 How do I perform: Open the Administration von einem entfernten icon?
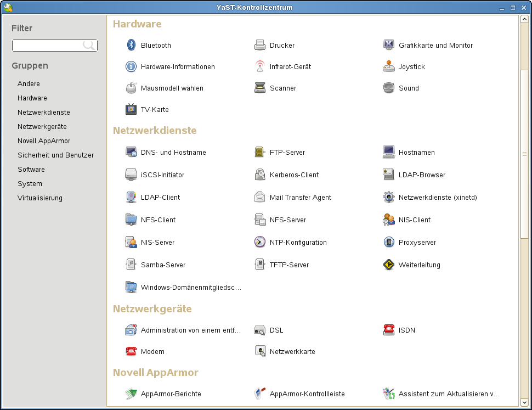pyautogui.click(x=131, y=330)
